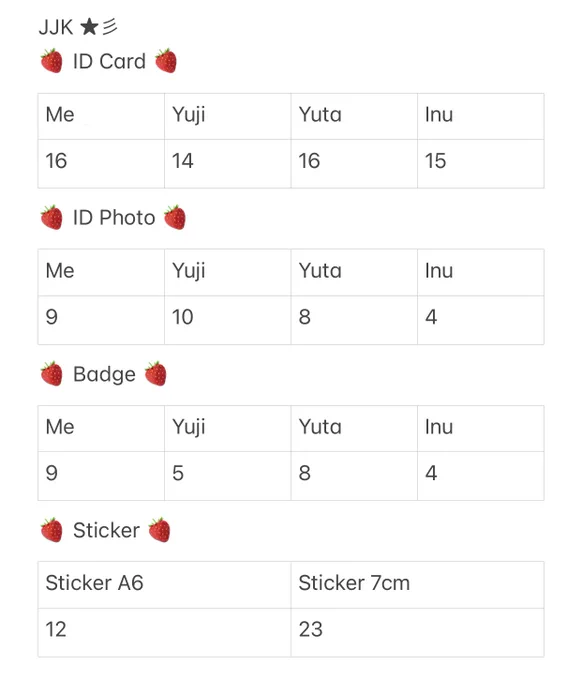The width and height of the screenshot is (582, 680).
Task: Click the Sticker 7cm header cell
Action: coord(417,585)
